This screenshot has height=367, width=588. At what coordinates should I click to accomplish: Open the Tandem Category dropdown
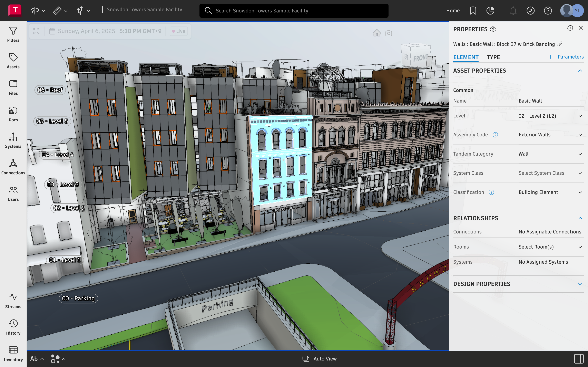coord(549,154)
